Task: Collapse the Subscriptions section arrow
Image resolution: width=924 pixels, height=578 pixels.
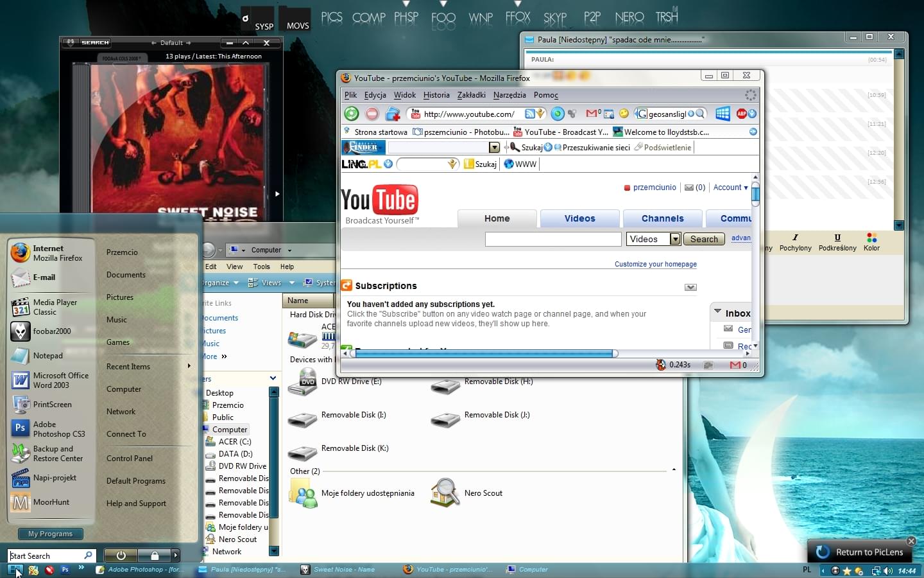Action: (690, 287)
